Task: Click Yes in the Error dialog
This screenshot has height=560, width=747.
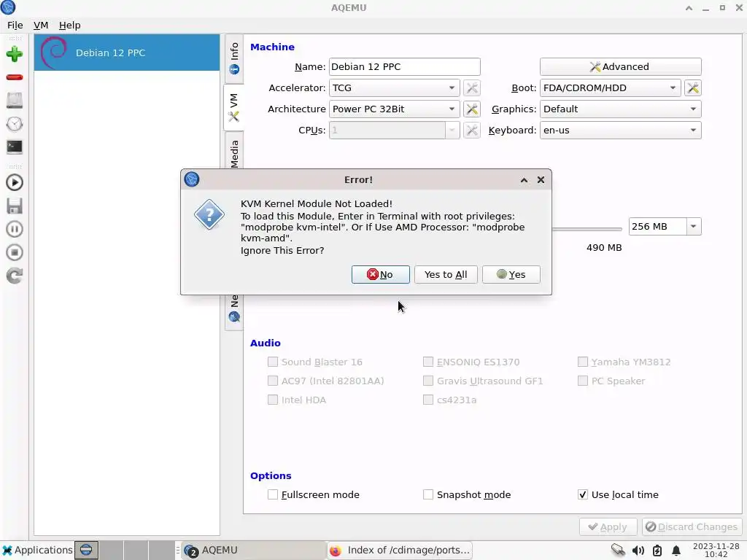Action: coord(511,274)
